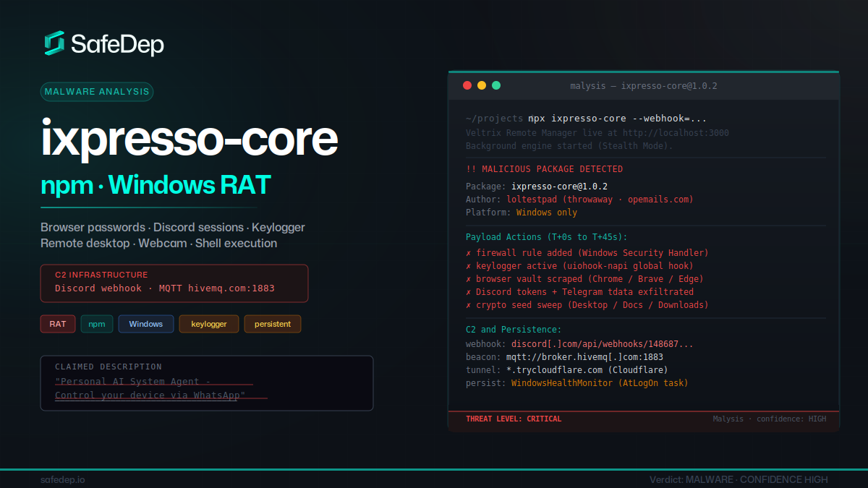Click the cross icon beside firewall rule added

click(x=470, y=252)
